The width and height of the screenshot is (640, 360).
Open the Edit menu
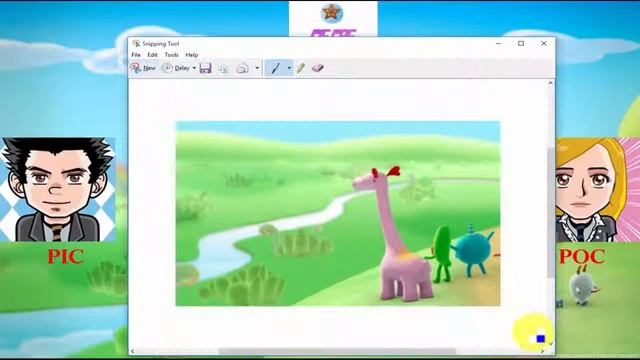tap(152, 55)
